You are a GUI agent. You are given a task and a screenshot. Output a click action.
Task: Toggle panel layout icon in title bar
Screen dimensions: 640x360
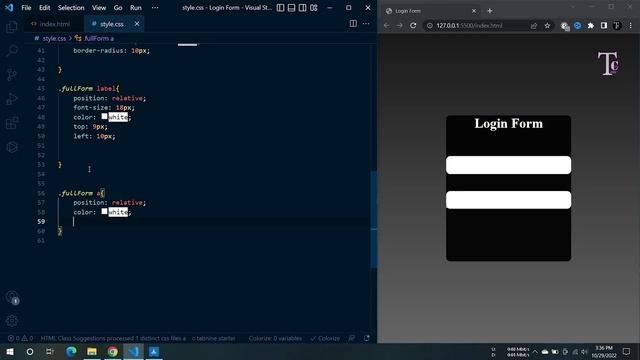pos(291,8)
